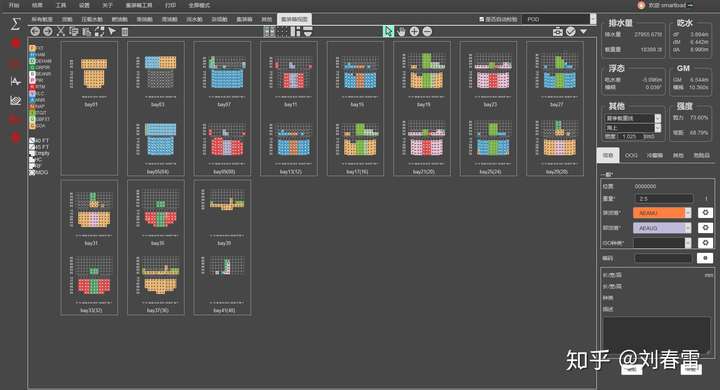Viewport: 720px width, 390px height.
Task: Switch to the OOG tab
Action: point(631,155)
